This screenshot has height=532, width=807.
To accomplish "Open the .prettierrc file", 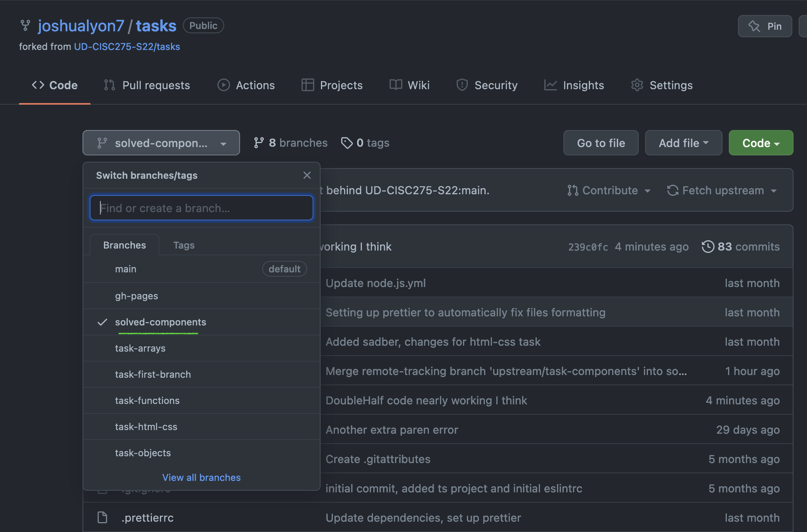I will coord(148,518).
